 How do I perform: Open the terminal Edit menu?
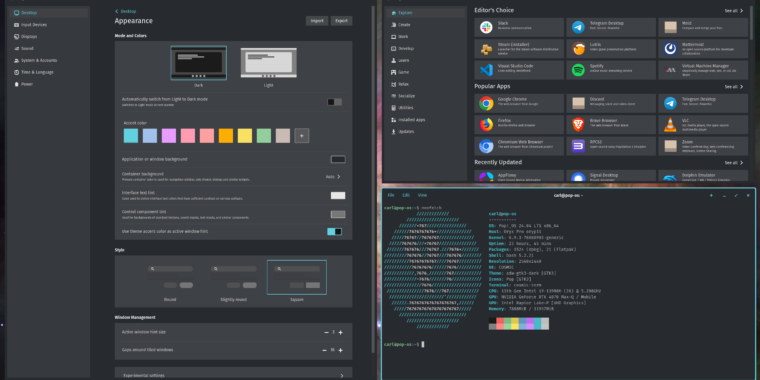[406, 195]
